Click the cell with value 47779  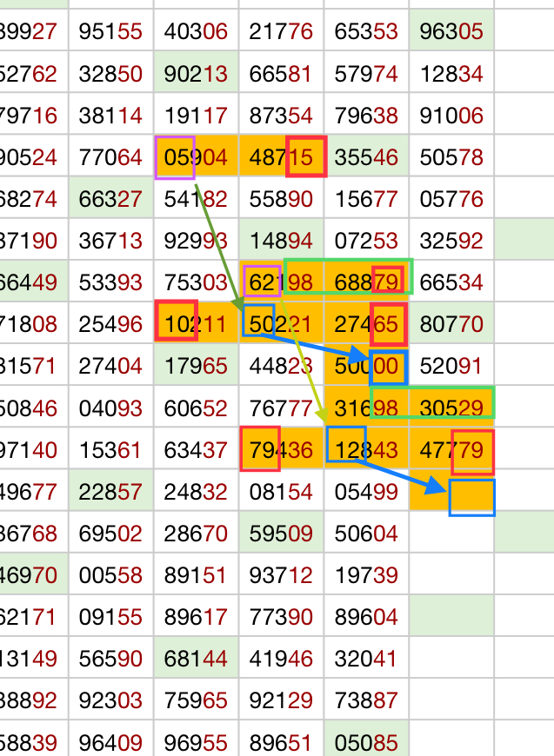click(451, 448)
